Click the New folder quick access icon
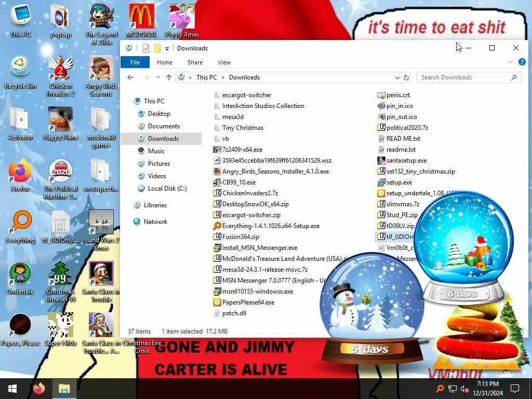The height and width of the screenshot is (399, 532). pos(157,48)
